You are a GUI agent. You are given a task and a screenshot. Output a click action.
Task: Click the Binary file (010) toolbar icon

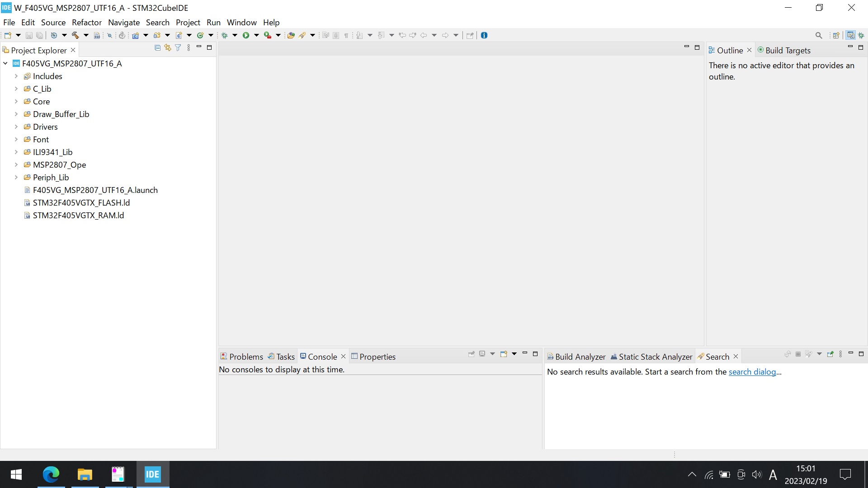pos(97,35)
